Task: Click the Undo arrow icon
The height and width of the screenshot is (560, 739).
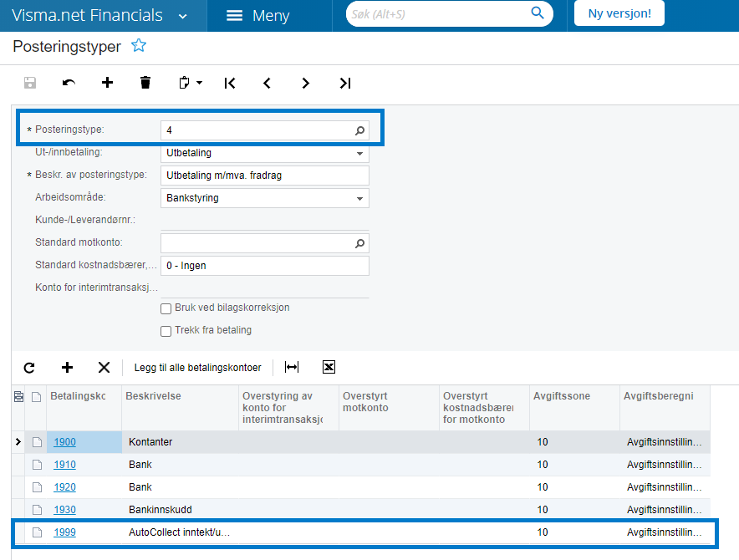Action: (x=69, y=83)
